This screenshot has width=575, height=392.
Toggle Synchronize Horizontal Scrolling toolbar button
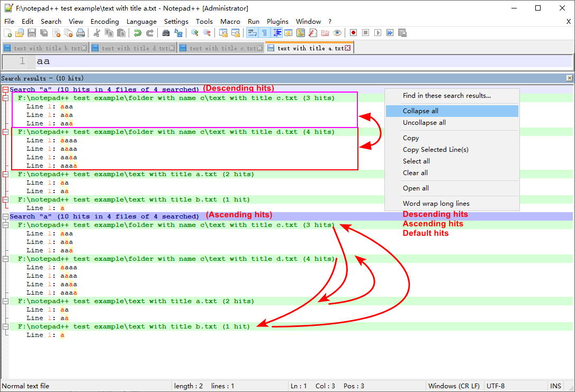(x=236, y=33)
